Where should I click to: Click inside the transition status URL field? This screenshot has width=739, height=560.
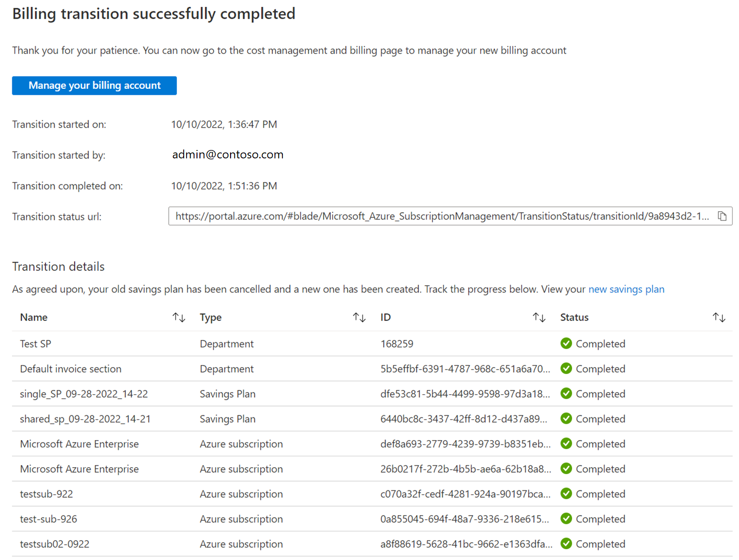coord(442,216)
